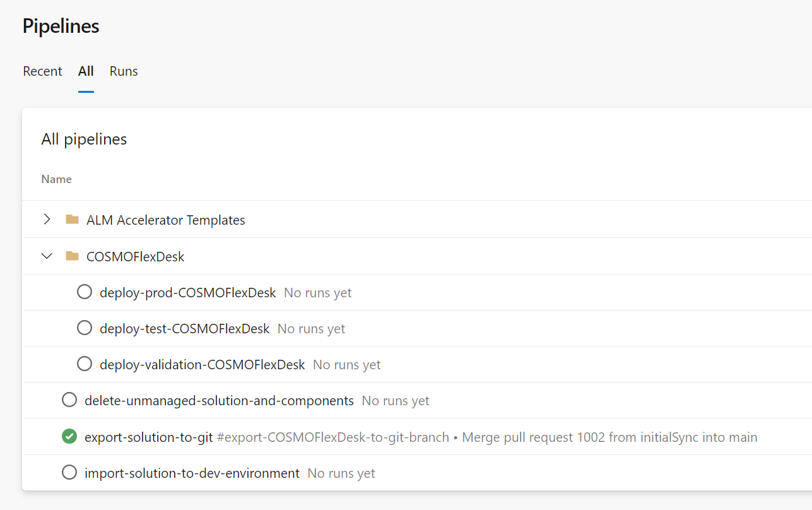The width and height of the screenshot is (812, 510).
Task: Switch to the Recent tab
Action: (42, 71)
